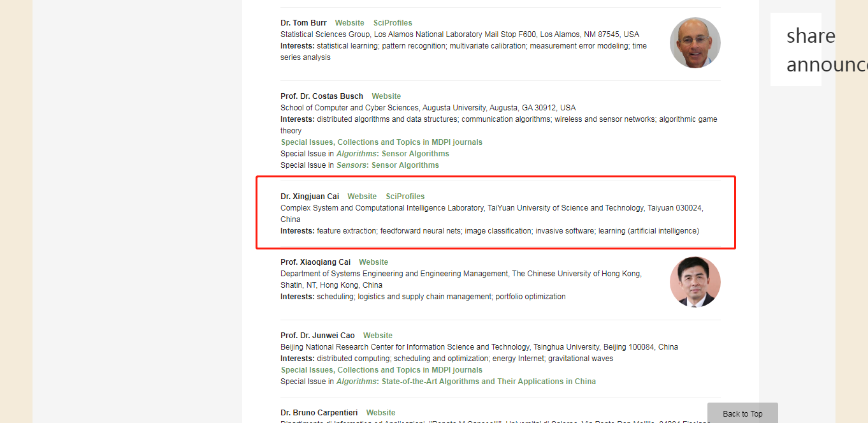
Task: Click the name Prof. Dr. Costas Busch
Action: pos(322,96)
